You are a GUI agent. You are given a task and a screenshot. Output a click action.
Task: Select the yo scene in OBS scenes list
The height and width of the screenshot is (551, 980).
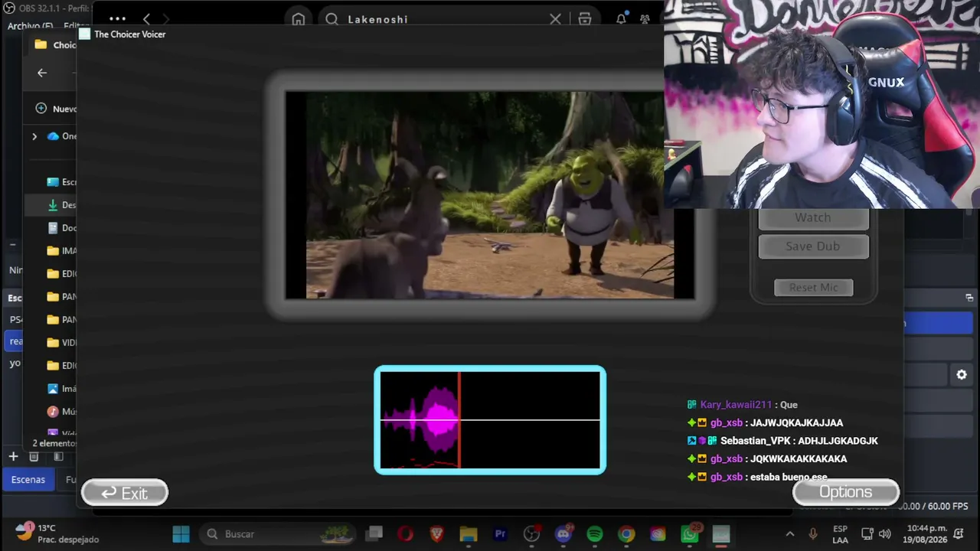click(15, 364)
